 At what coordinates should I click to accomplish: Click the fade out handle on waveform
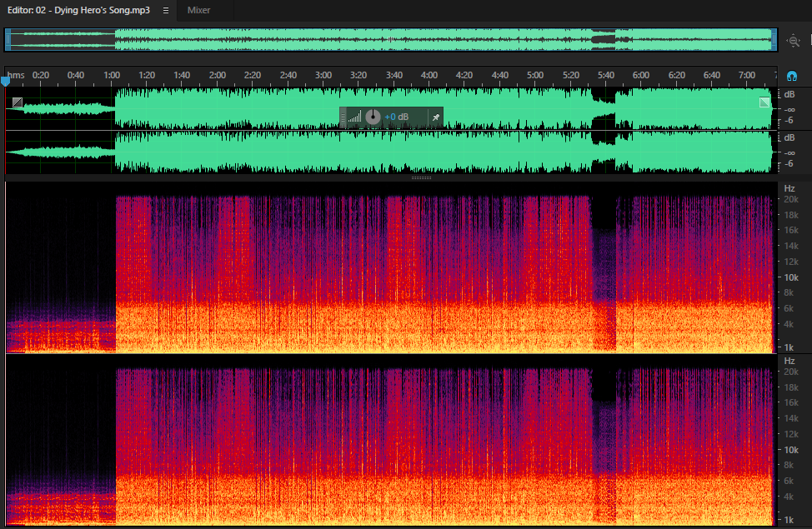coord(764,102)
